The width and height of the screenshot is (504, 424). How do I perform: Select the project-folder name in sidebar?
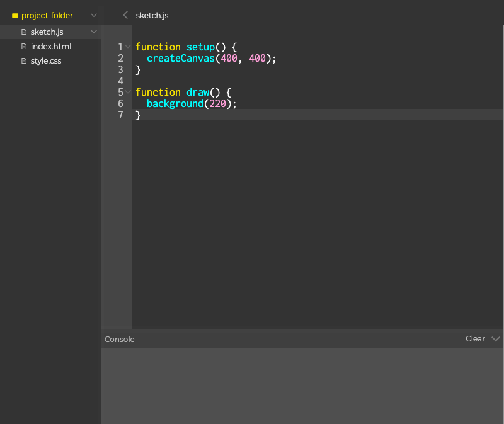(47, 15)
